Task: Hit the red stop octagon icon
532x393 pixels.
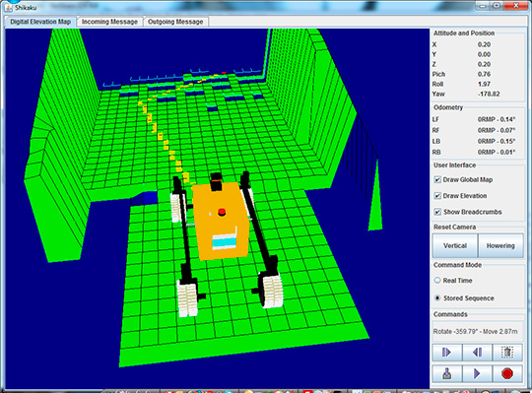Action: coord(507,373)
